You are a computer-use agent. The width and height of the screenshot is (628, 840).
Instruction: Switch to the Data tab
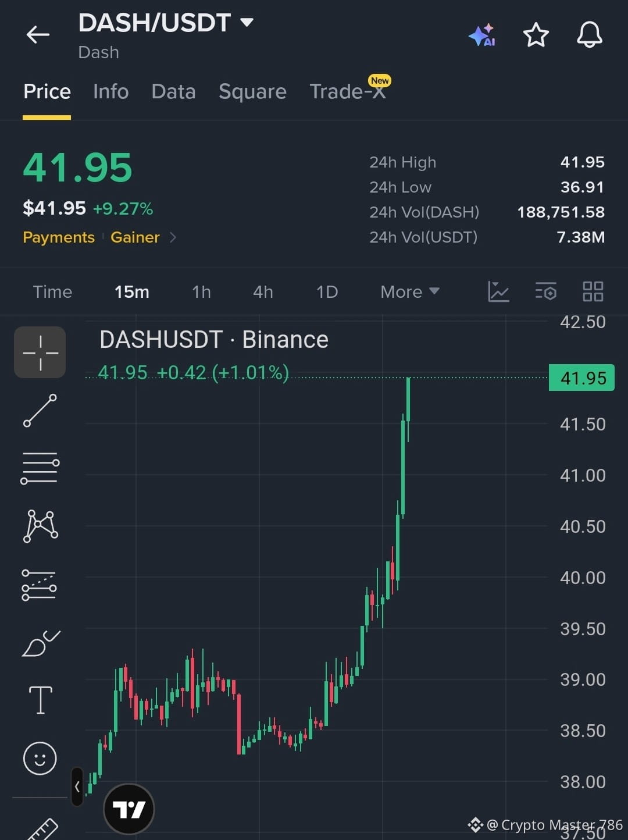point(173,92)
